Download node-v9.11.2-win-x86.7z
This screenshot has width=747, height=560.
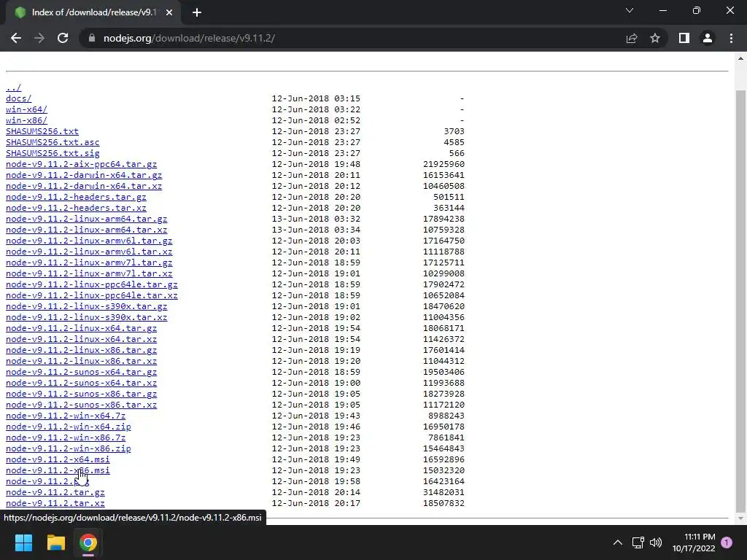65,438
